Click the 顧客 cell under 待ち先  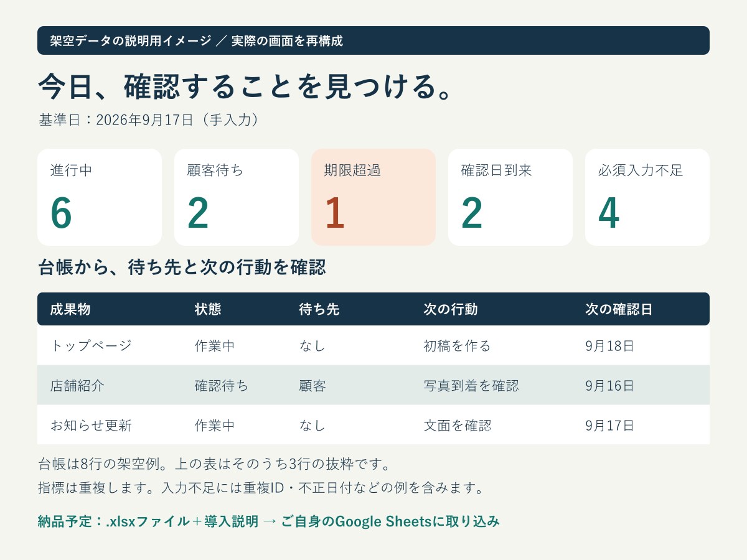click(x=312, y=386)
